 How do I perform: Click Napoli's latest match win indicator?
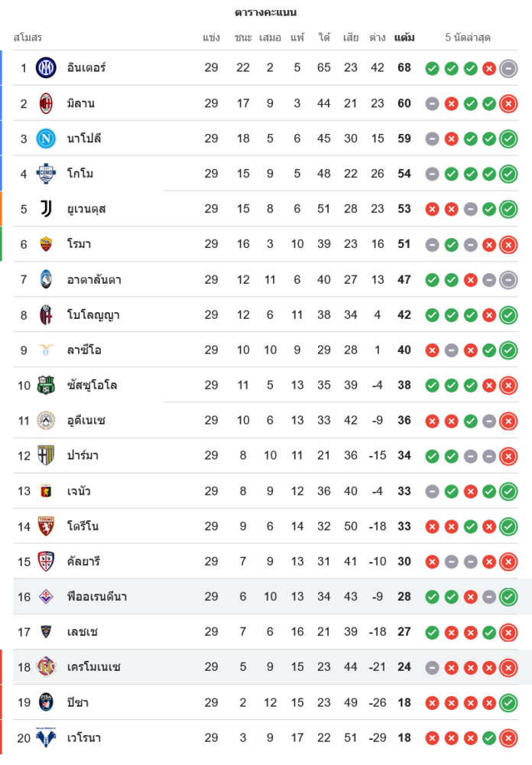508,138
